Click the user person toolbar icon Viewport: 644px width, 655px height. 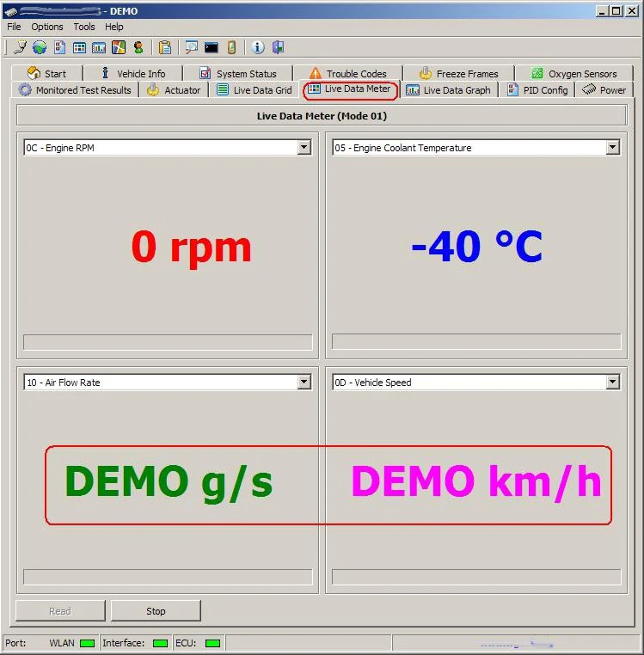138,47
